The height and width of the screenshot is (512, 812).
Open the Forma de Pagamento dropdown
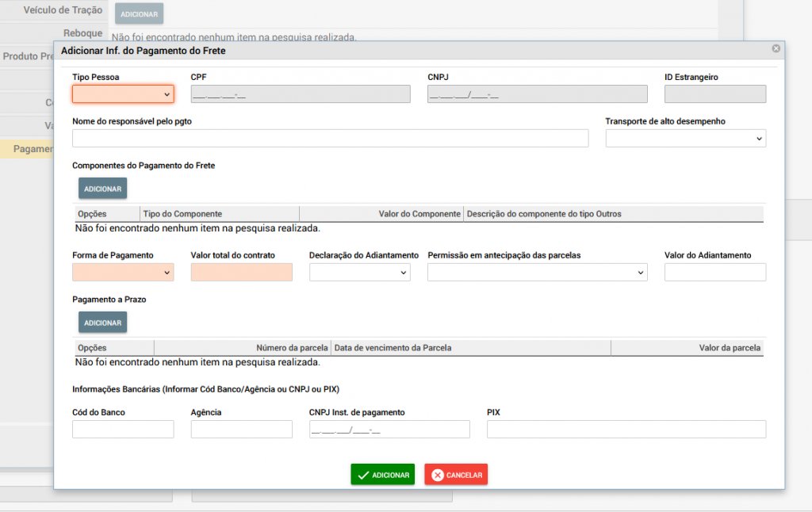[x=123, y=273]
